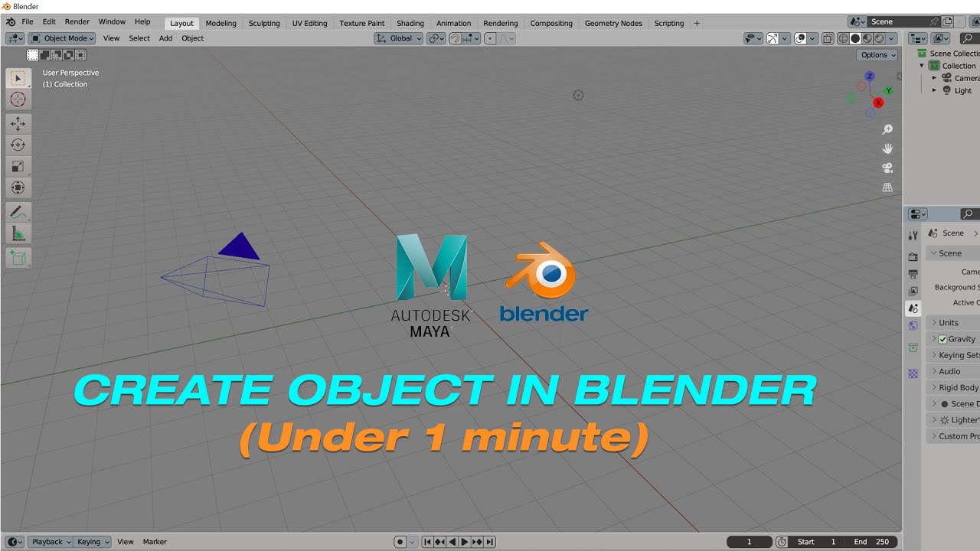This screenshot has height=551, width=980.
Task: Click the current frame number field
Action: (749, 542)
